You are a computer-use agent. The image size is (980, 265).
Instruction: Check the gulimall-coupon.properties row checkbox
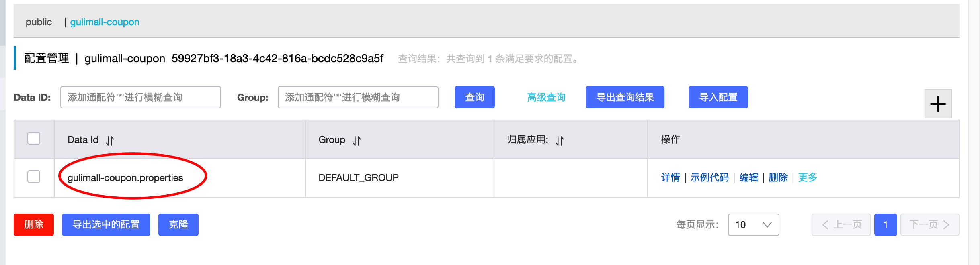point(34,177)
